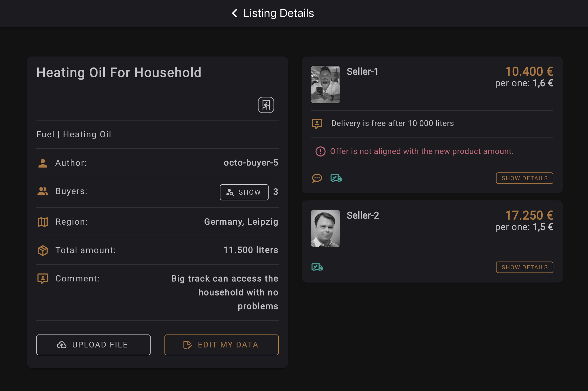Click the delivery truck icon for Seller-1

click(336, 178)
